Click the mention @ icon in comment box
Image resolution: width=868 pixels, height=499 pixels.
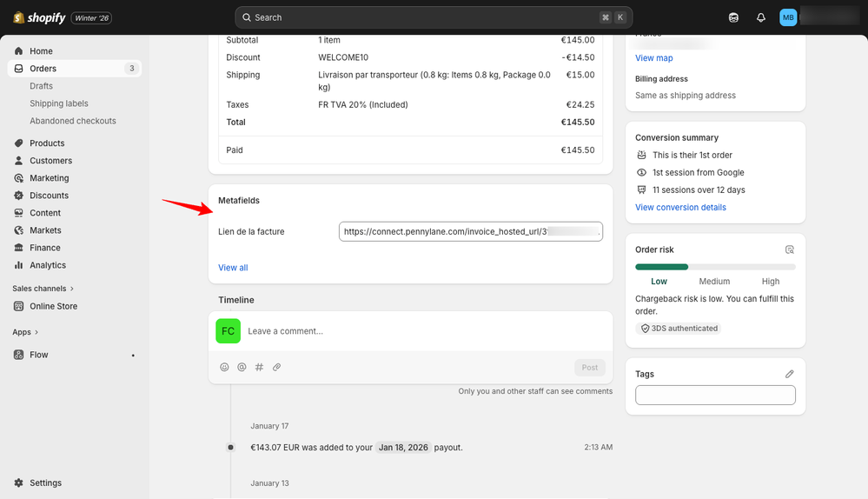(242, 368)
